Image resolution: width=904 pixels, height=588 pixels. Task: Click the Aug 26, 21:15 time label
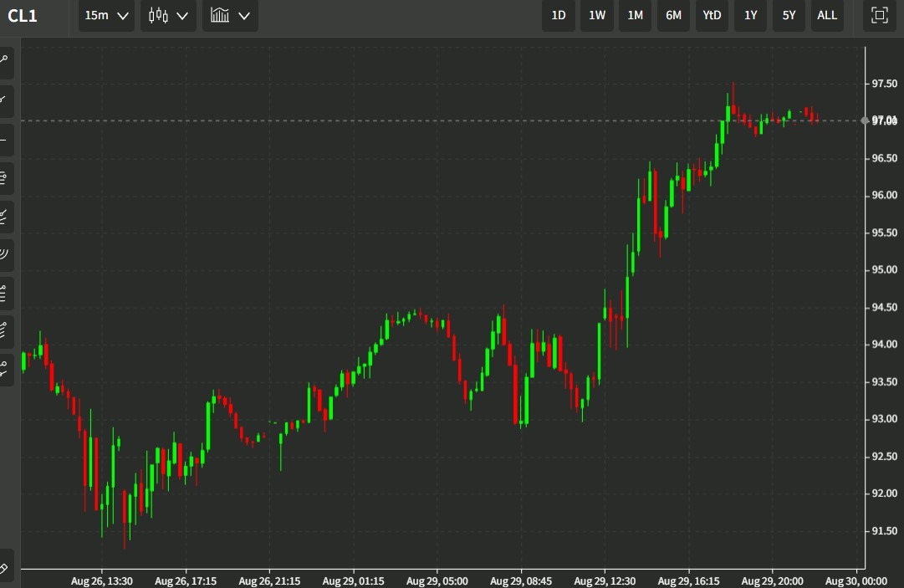click(269, 581)
